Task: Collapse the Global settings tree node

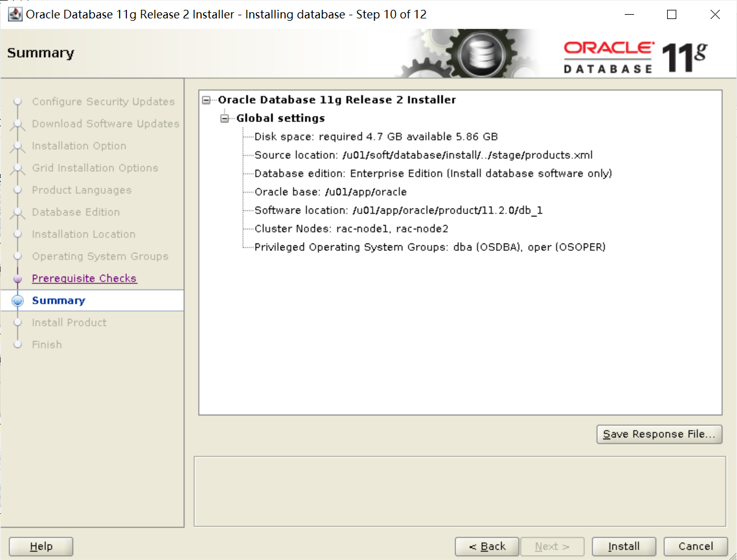Action: tap(224, 118)
